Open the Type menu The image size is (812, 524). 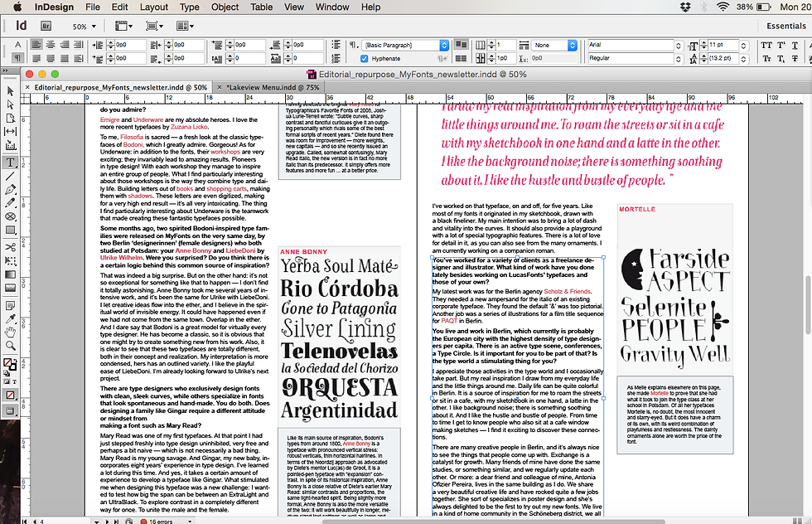[189, 7]
